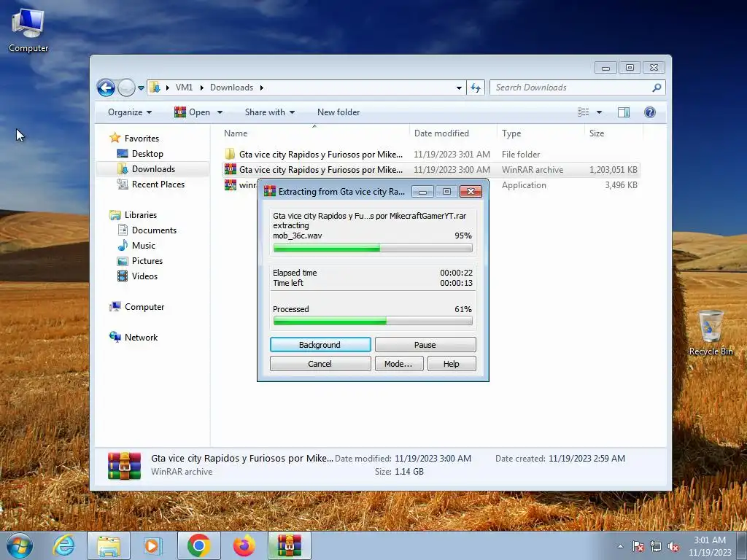Expand the Open button dropdown arrow
This screenshot has width=747, height=560.
(x=220, y=112)
